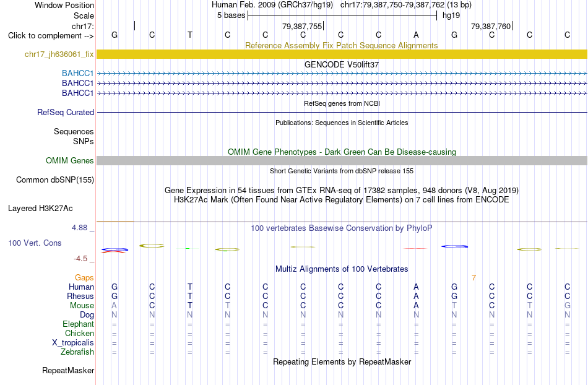Image resolution: width=588 pixels, height=385 pixels.
Task: Open the GENCODE V50lift37 track title
Action: pyautogui.click(x=341, y=64)
